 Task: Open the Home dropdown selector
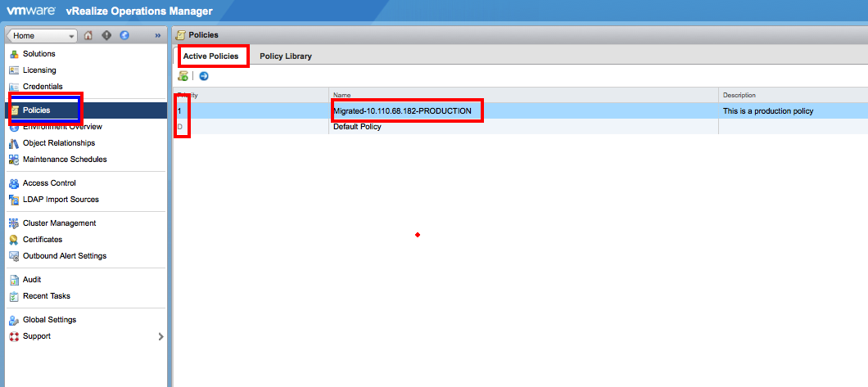pyautogui.click(x=42, y=35)
